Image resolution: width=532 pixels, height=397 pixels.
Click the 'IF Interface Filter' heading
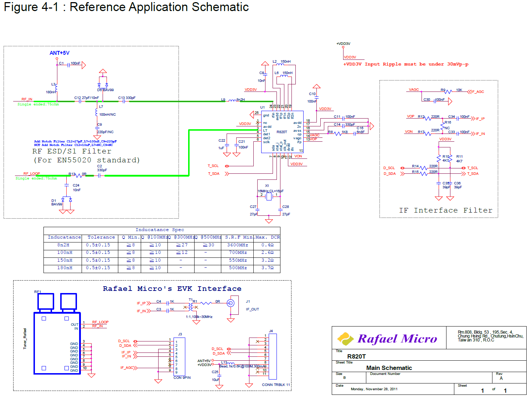pyautogui.click(x=446, y=210)
